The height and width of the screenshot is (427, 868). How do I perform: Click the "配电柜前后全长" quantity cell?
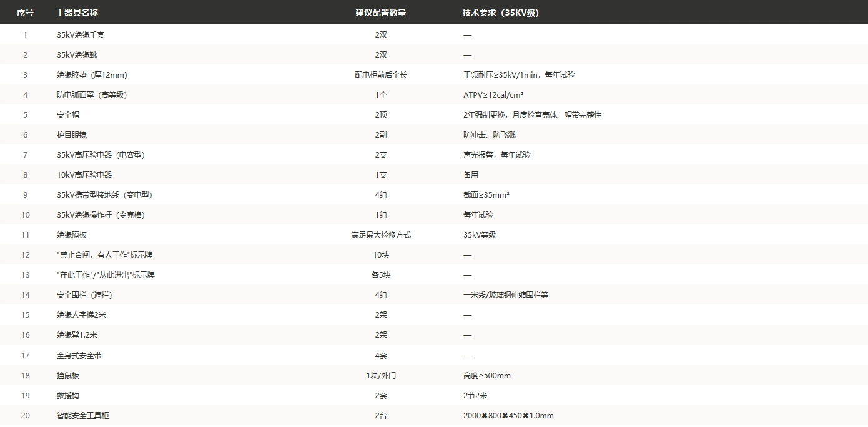[x=381, y=75]
